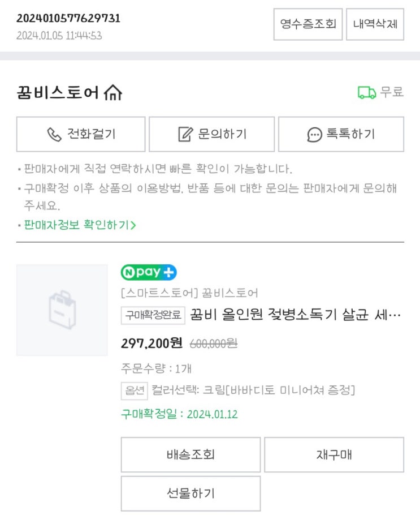Click the [스마트스토어] 꿈비스토어 seller text
This screenshot has height=528, width=420.
click(189, 293)
